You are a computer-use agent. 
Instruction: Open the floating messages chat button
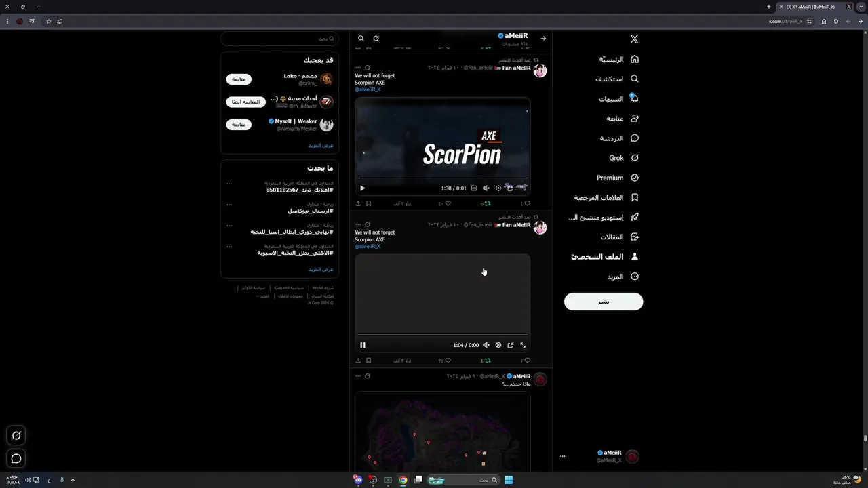tap(16, 458)
